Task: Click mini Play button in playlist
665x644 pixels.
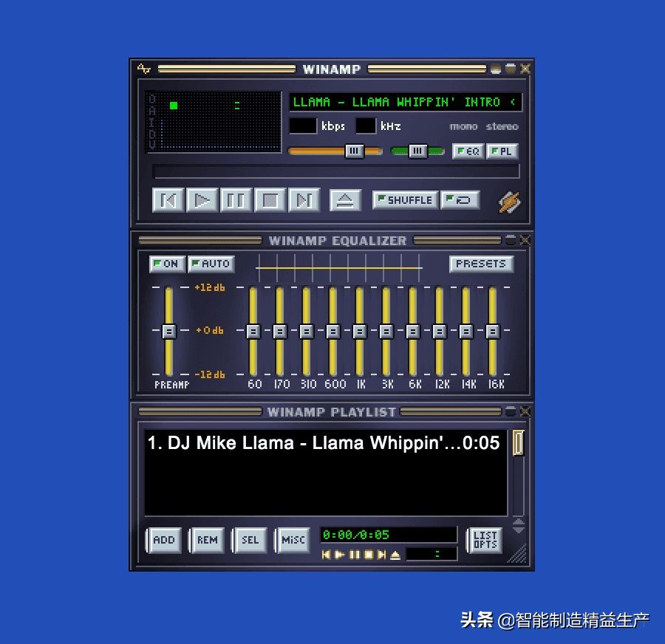Action: 340,554
